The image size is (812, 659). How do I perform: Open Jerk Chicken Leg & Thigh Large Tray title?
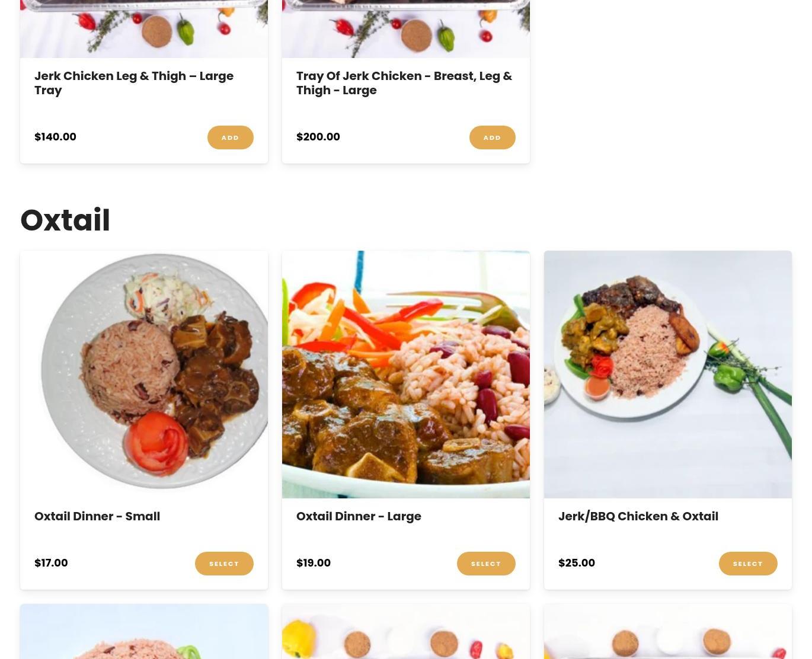click(134, 83)
